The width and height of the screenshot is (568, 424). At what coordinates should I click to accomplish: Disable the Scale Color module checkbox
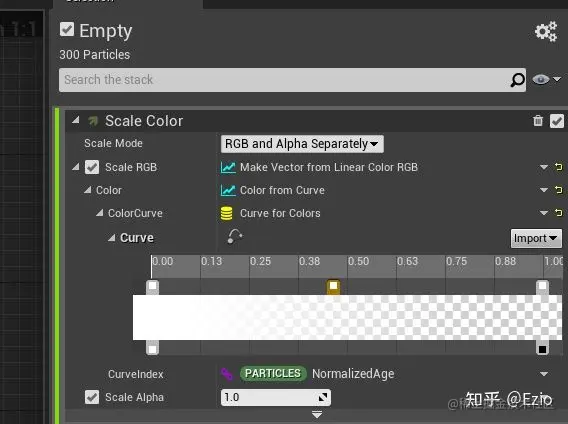coord(557,121)
